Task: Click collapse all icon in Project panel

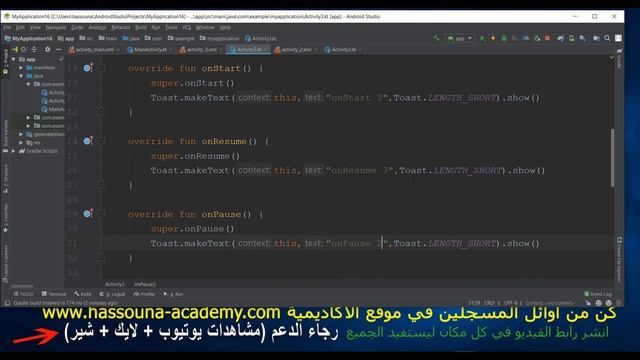Action: (x=34, y=49)
